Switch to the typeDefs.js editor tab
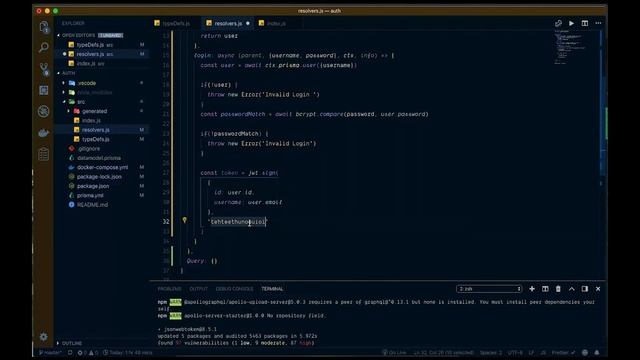This screenshot has height=360, width=640. pyautogui.click(x=176, y=23)
